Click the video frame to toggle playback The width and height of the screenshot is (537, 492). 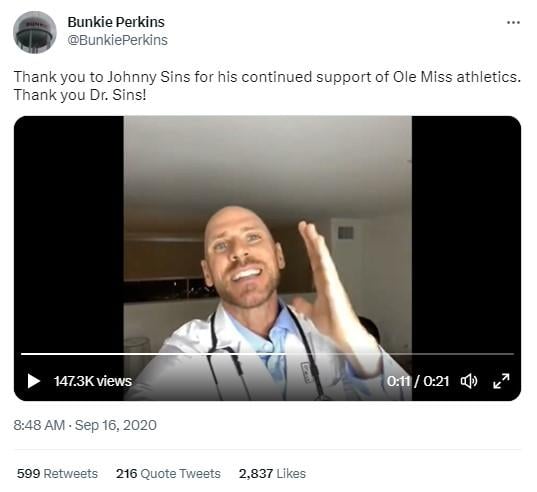(267, 240)
